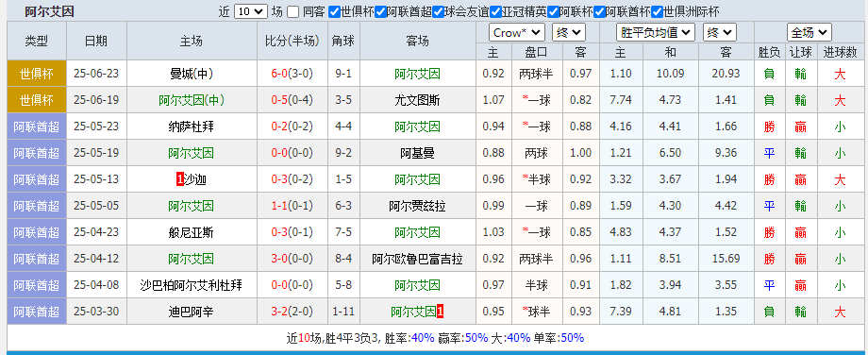The height and width of the screenshot is (355, 868).
Task: Click the away odds value 15.69
Action: (726, 259)
